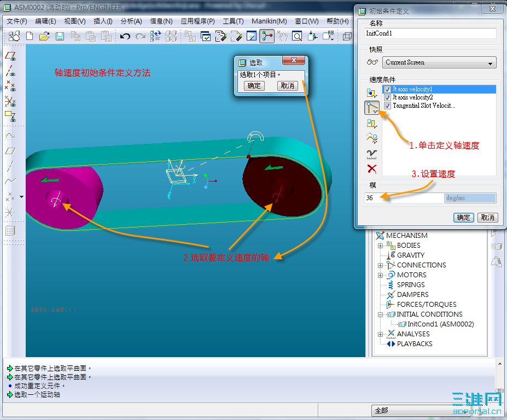Image resolution: width=507 pixels, height=420 pixels.
Task: Click the Copy icon in toolbar
Action: [x=75, y=36]
